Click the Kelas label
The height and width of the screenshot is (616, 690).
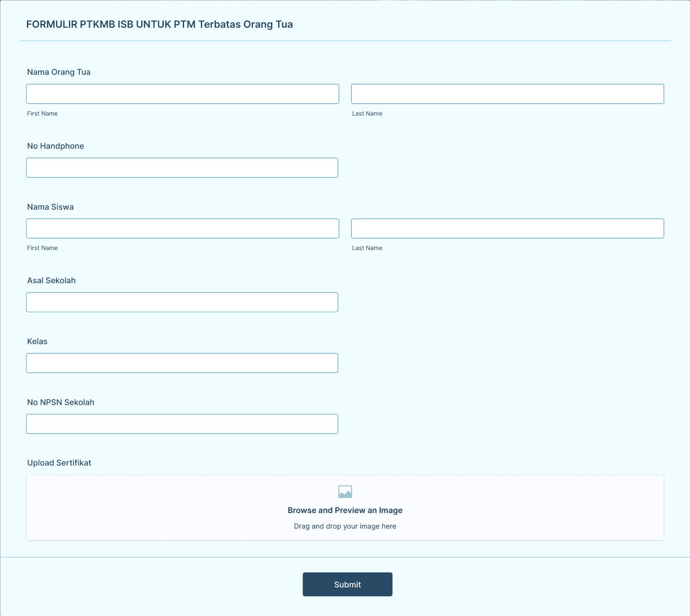(x=37, y=341)
